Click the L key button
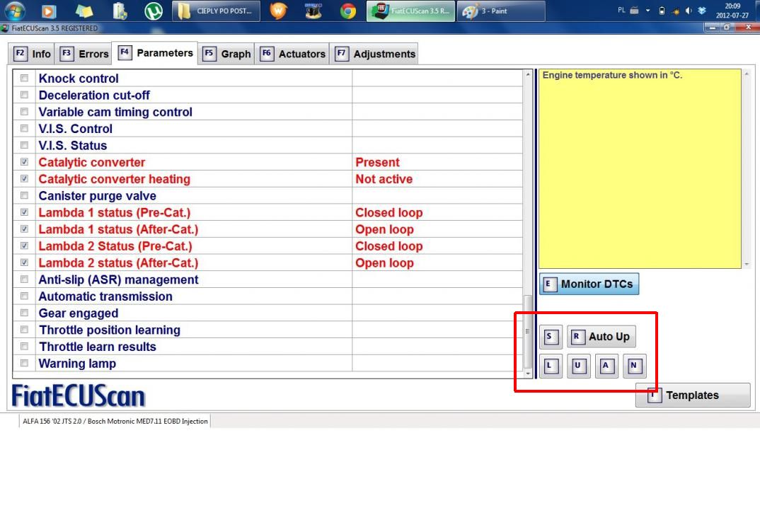This screenshot has width=760, height=532. pos(551,366)
